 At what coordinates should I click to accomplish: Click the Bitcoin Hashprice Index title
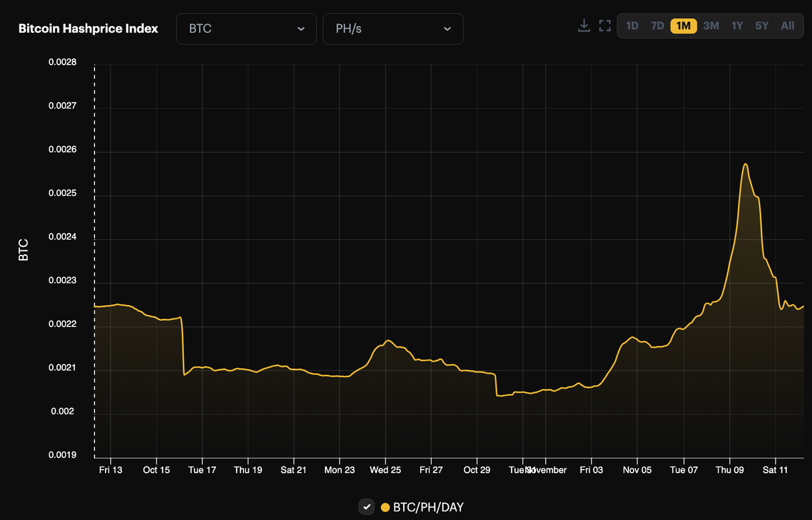pos(88,28)
